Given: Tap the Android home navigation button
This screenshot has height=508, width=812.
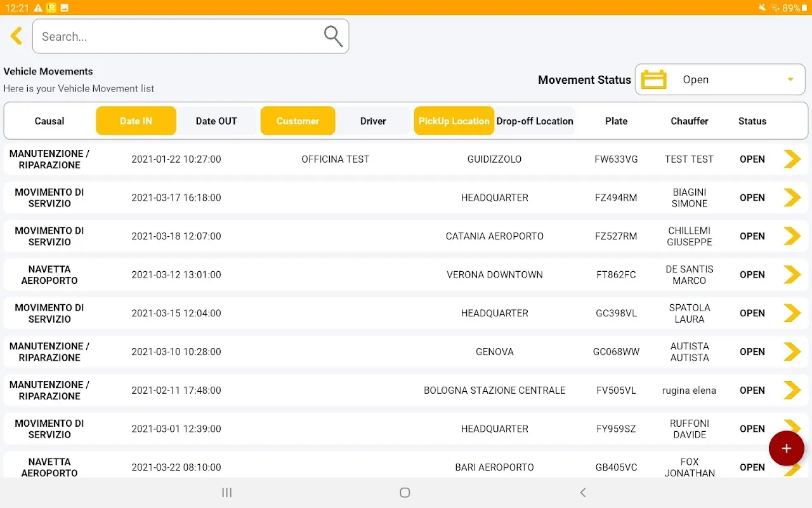Looking at the screenshot, I should (x=405, y=493).
